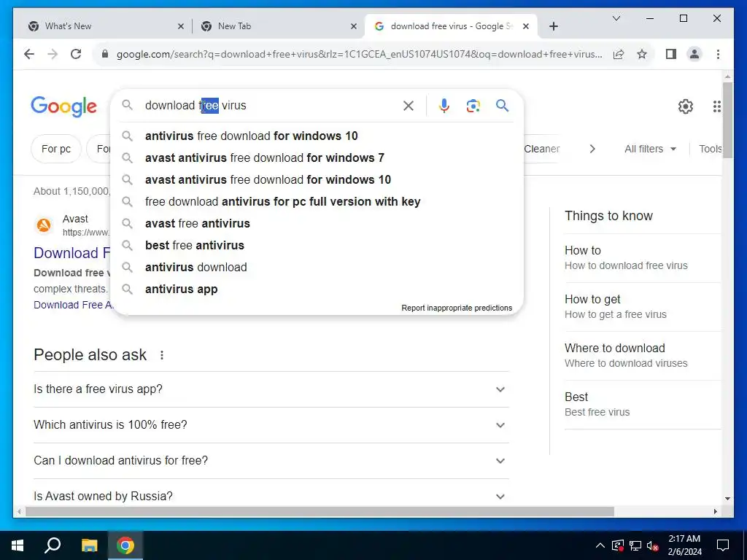Image resolution: width=747 pixels, height=560 pixels.
Task: Click Report inappropriate predictions link
Action: 457,308
